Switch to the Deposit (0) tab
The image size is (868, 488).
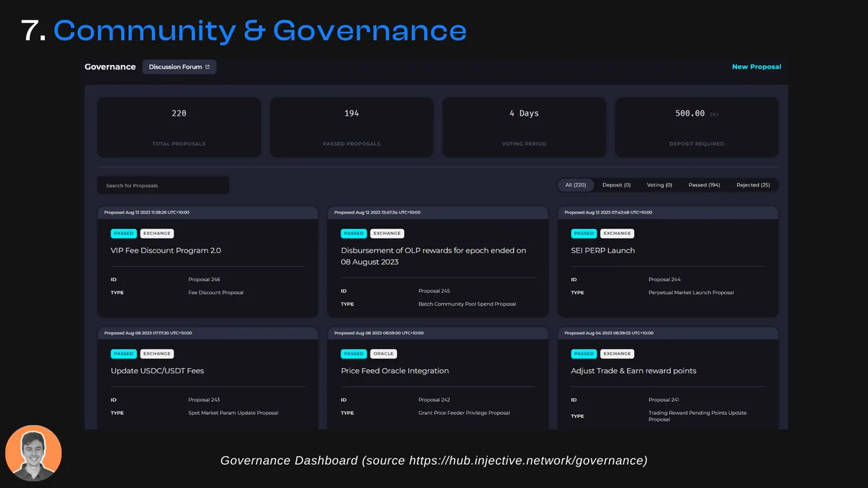click(616, 185)
